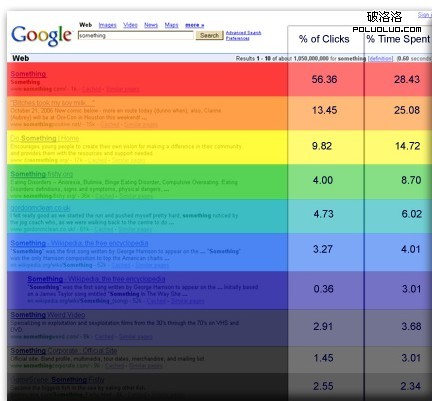Select the 1.45 clicks value
The image size is (432, 401).
tap(323, 358)
